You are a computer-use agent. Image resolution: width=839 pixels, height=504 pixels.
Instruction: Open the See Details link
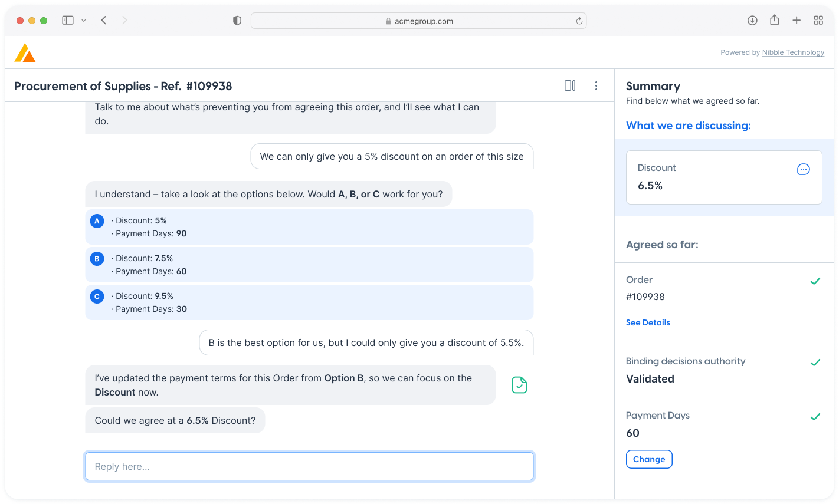[x=648, y=322]
